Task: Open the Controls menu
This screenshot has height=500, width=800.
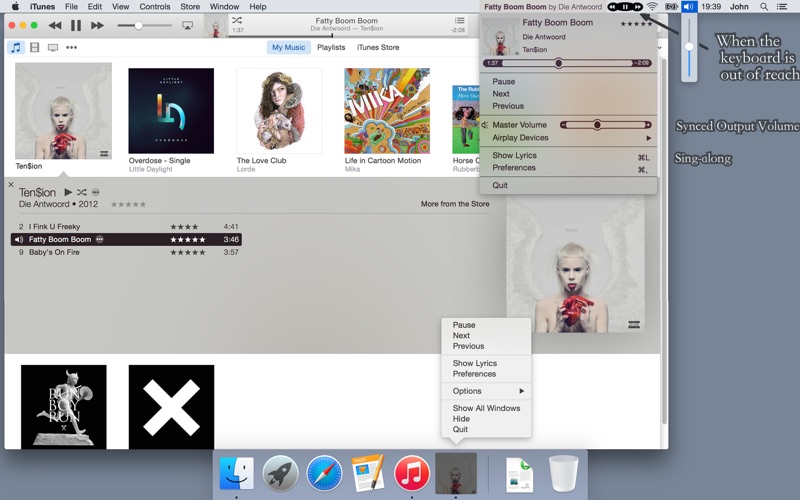Action: [x=155, y=7]
